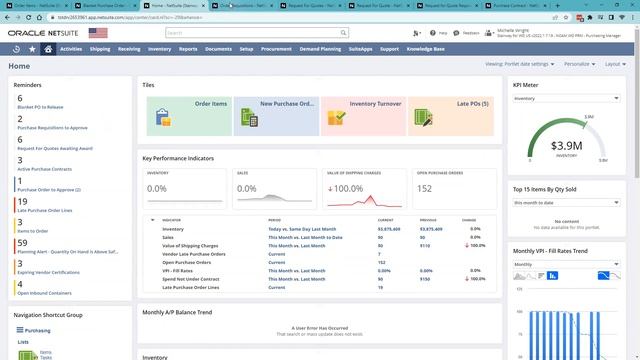Select the unhighlighted trend curve icon
This screenshot has width=640, height=360.
tap(616, 276)
